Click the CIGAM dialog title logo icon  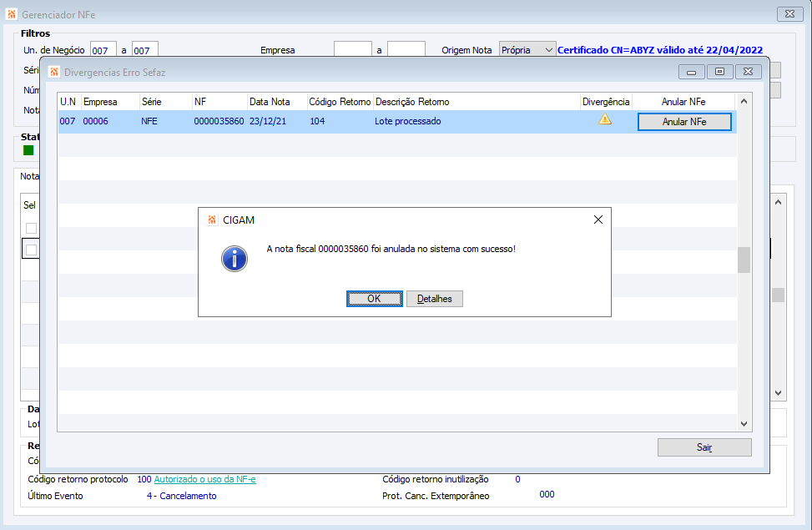click(x=212, y=220)
